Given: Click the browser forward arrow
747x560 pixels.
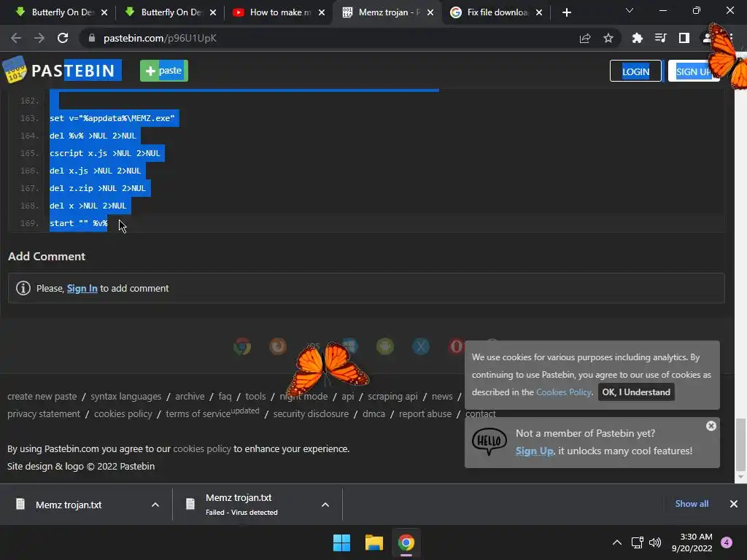Looking at the screenshot, I should pos(39,38).
